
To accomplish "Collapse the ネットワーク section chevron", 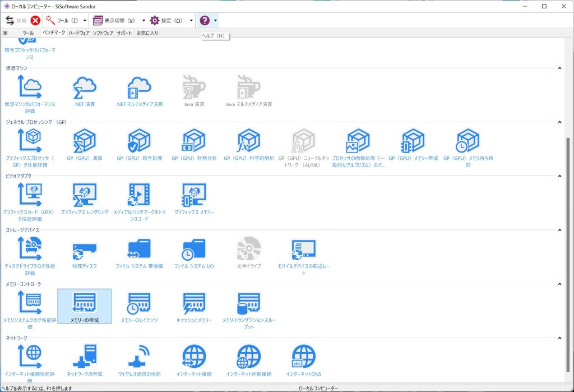I will (559, 338).
